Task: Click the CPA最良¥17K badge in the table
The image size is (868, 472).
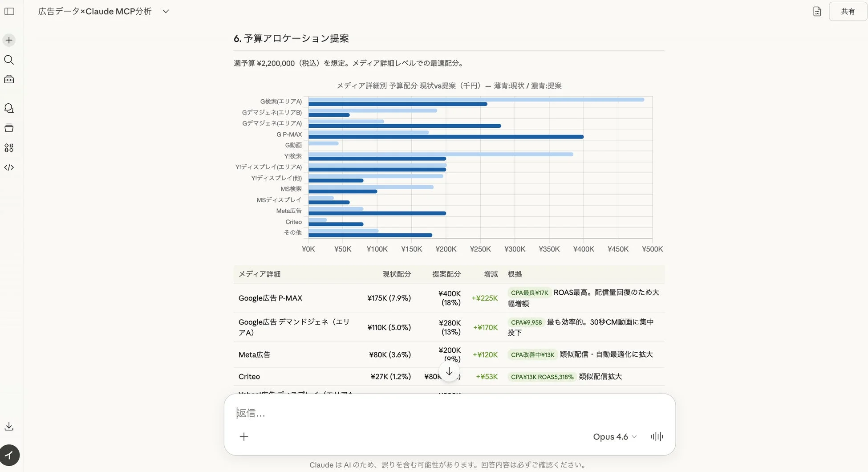Action: point(530,293)
